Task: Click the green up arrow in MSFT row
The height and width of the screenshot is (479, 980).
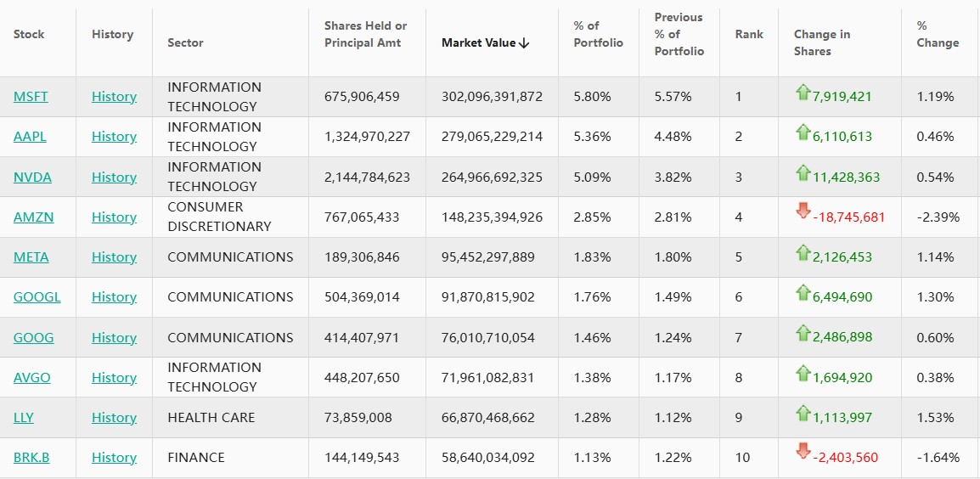Action: pos(803,93)
